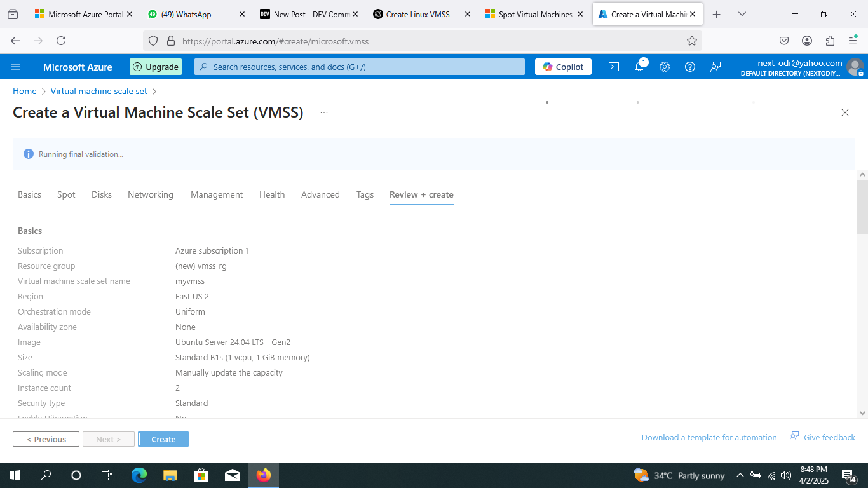Open a new browser tab
868x488 pixels.
pos(717,14)
